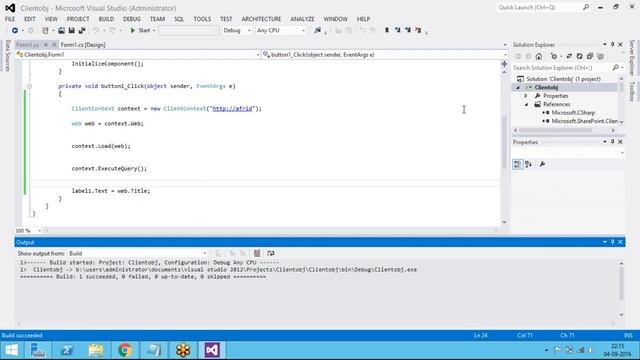Click the Property Pages wrench icon
The image size is (640, 360).
[542, 164]
